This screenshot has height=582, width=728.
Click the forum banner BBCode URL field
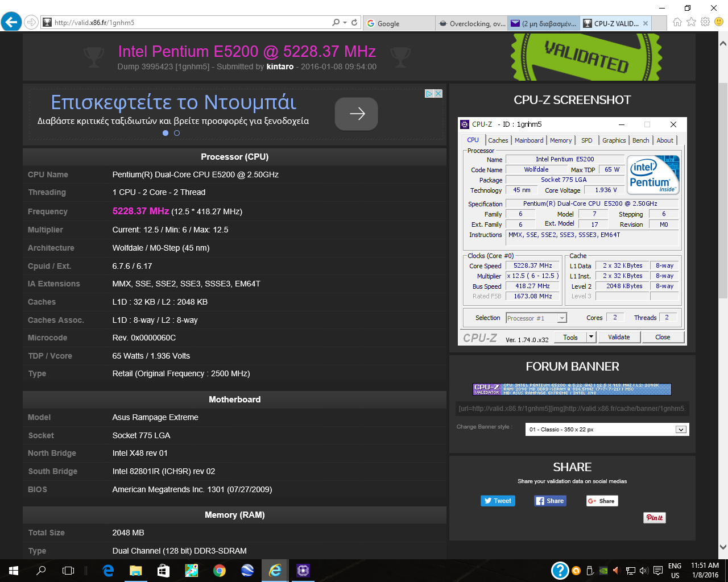pyautogui.click(x=572, y=408)
